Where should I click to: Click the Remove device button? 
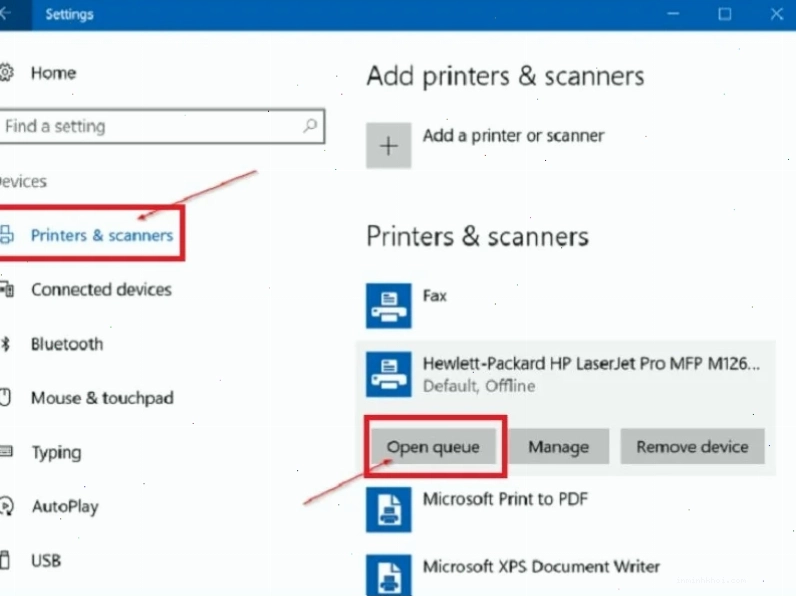click(692, 446)
